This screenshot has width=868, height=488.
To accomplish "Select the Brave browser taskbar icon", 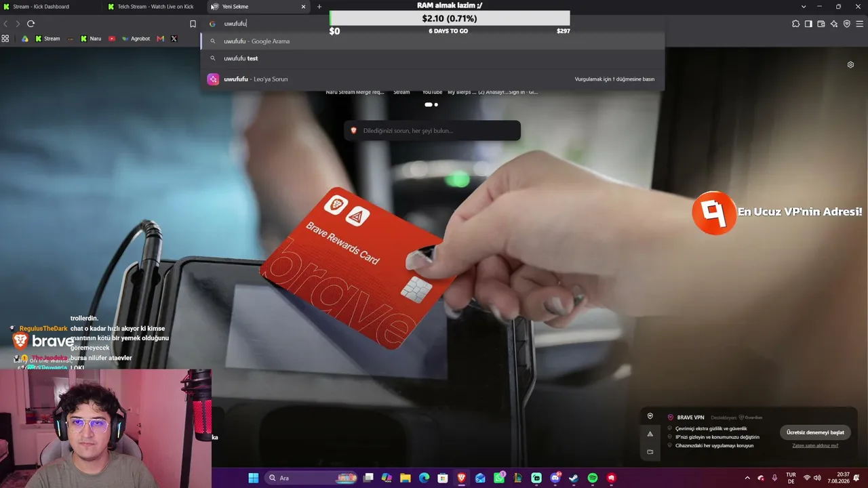I will [462, 478].
